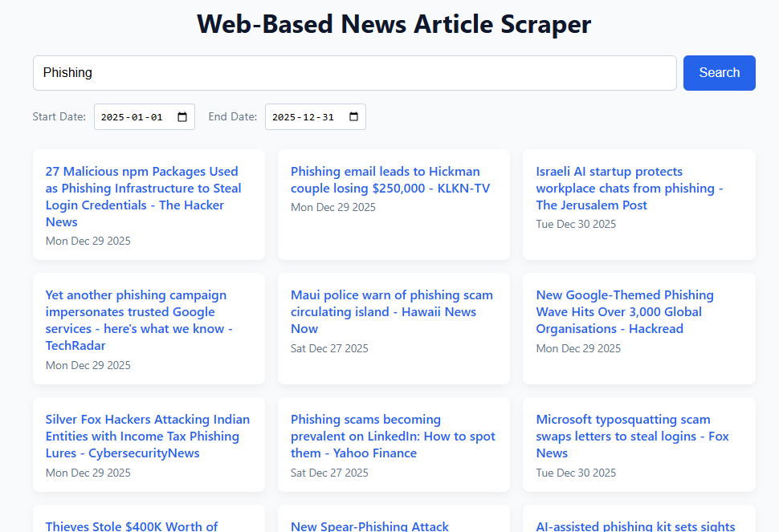Click the End Date input field
This screenshot has width=779, height=532.
pos(304,117)
